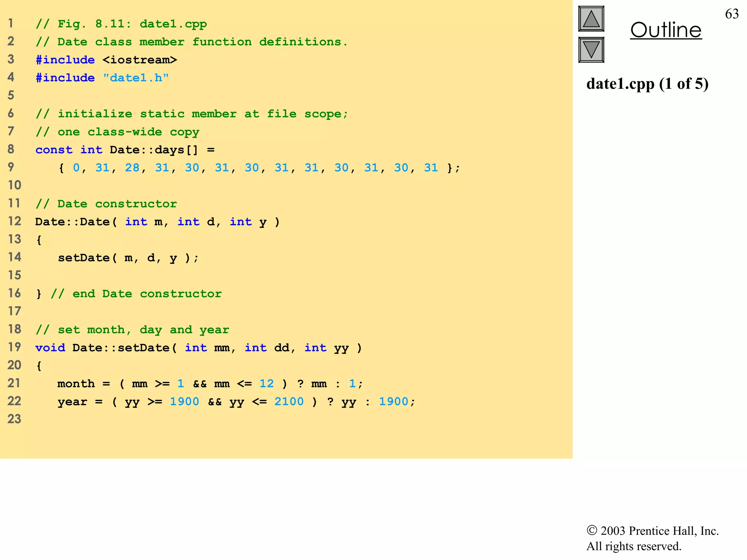Click the All rights reserved text
This screenshot has width=747, height=560.
(634, 546)
